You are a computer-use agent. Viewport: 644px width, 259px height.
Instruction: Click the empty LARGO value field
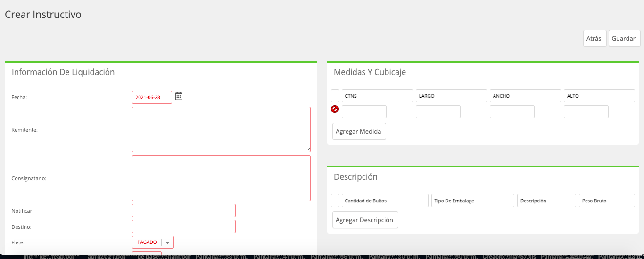pyautogui.click(x=438, y=112)
